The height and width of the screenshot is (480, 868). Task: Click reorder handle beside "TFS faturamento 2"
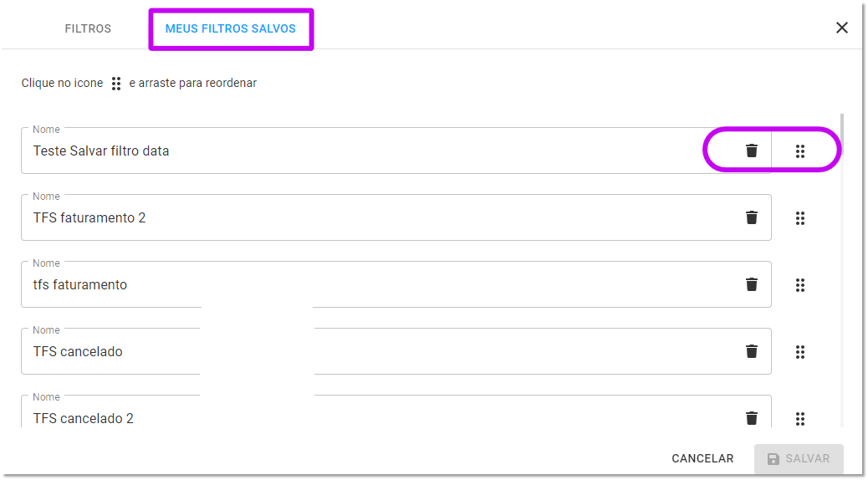tap(800, 218)
